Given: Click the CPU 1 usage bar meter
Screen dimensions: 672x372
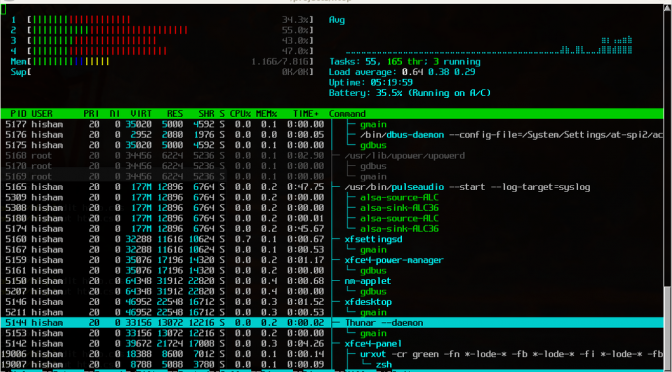Looking at the screenshot, I should [162, 20].
